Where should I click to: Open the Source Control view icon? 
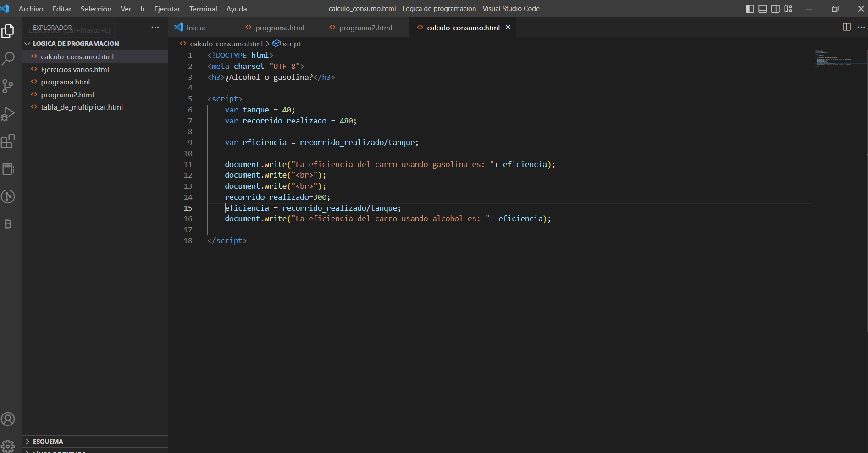pos(8,86)
